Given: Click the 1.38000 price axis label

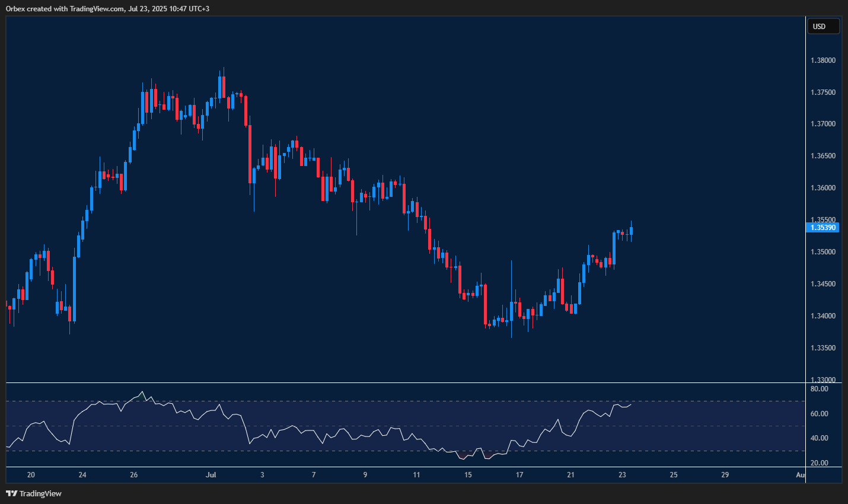Looking at the screenshot, I should [824, 60].
